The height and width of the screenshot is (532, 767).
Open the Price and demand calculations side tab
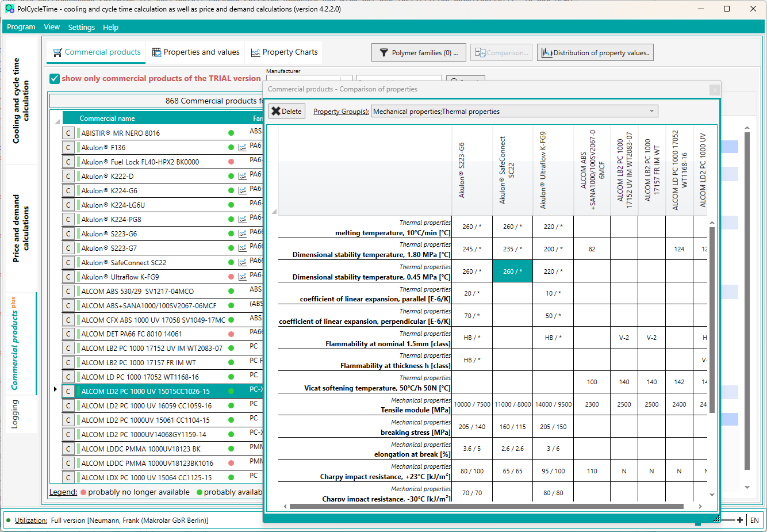(x=21, y=228)
